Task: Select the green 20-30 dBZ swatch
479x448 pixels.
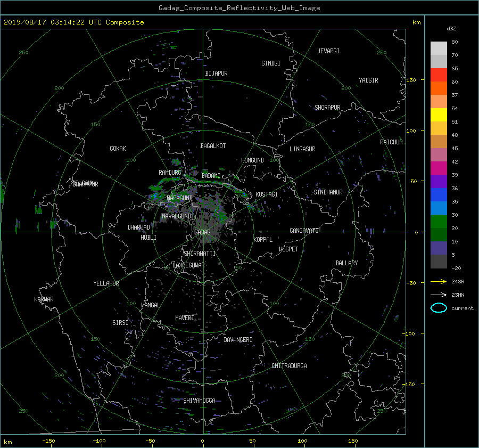Action: (x=439, y=222)
